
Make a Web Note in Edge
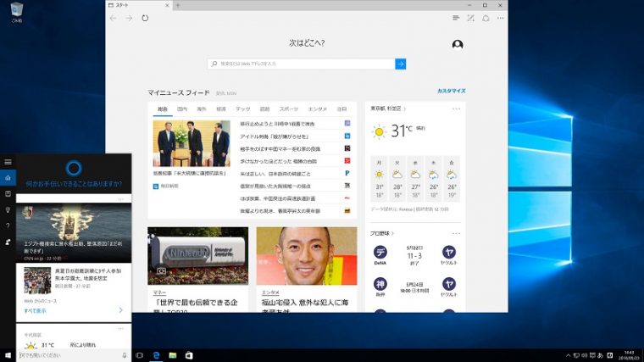pyautogui.click(x=470, y=18)
